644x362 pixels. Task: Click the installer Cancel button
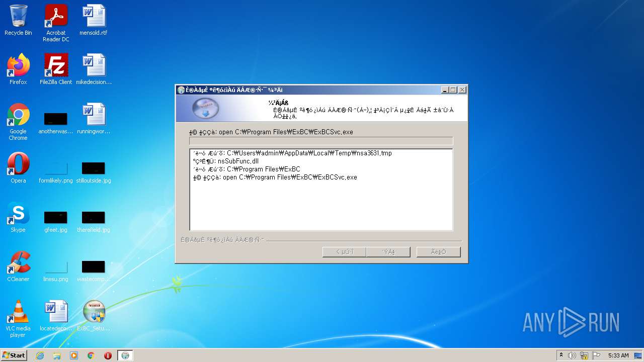tap(438, 252)
